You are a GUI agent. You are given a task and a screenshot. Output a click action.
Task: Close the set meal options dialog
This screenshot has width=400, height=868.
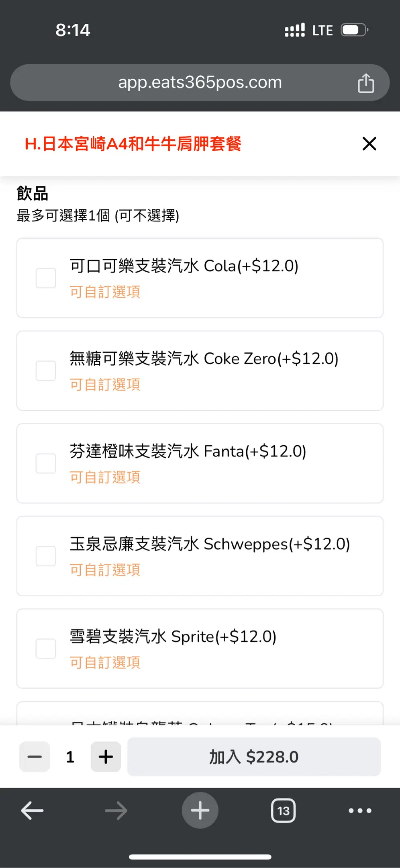[x=369, y=143]
